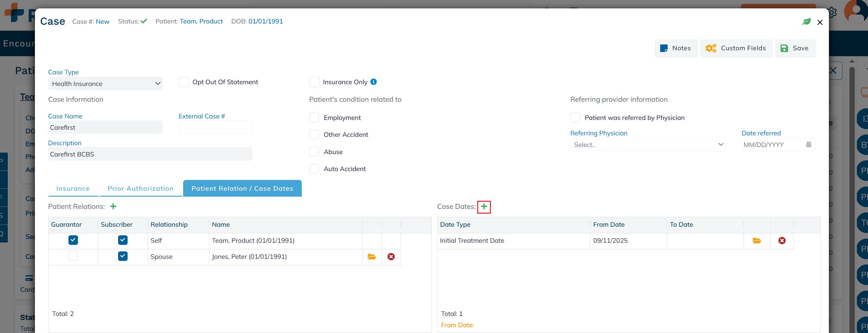Image resolution: width=868 pixels, height=333 pixels.
Task: Open calendar picker for Date referred
Action: click(x=809, y=145)
